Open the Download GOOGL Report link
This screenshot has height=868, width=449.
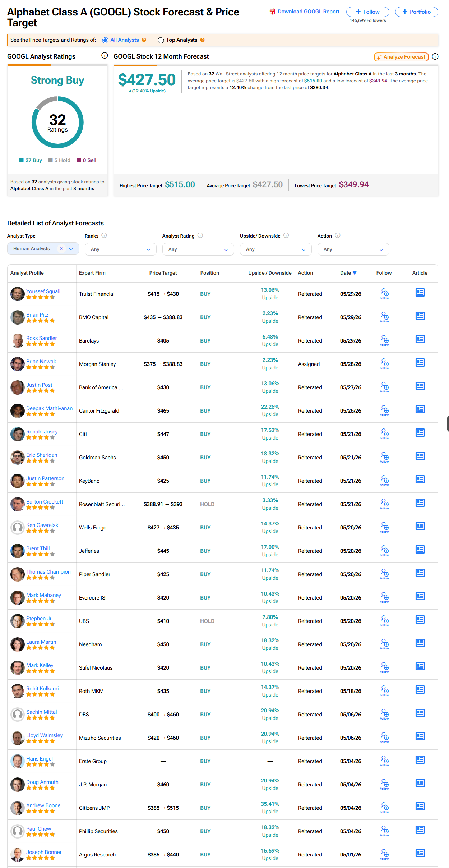click(x=309, y=12)
